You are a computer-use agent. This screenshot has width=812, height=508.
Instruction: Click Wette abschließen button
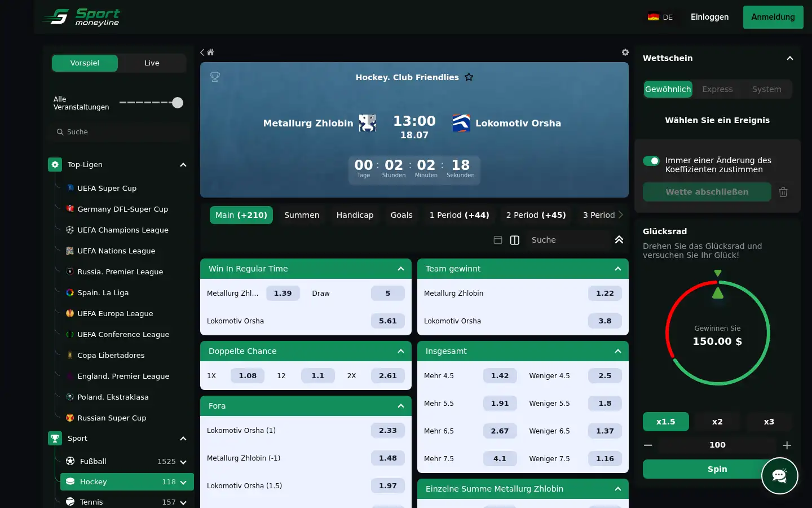click(x=707, y=192)
